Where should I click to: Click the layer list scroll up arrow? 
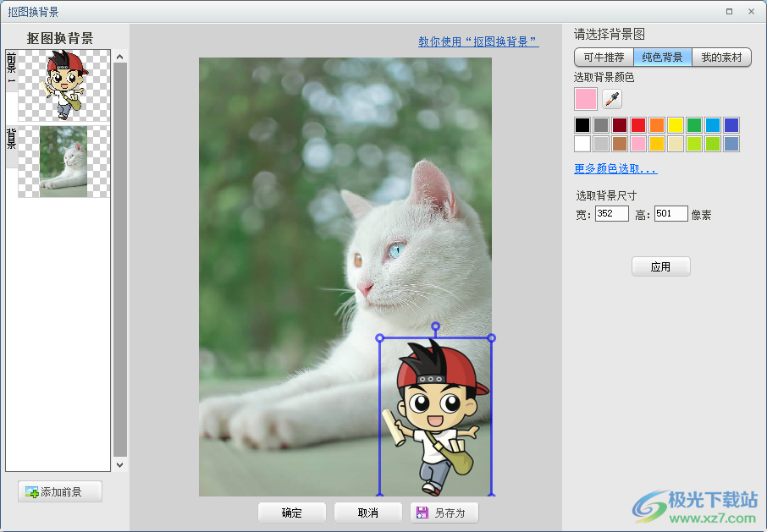120,57
